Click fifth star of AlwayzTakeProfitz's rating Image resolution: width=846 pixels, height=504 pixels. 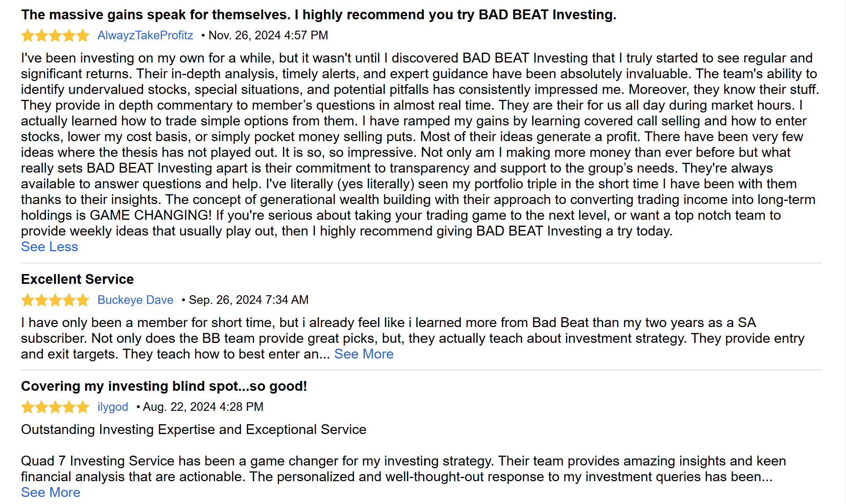click(83, 36)
